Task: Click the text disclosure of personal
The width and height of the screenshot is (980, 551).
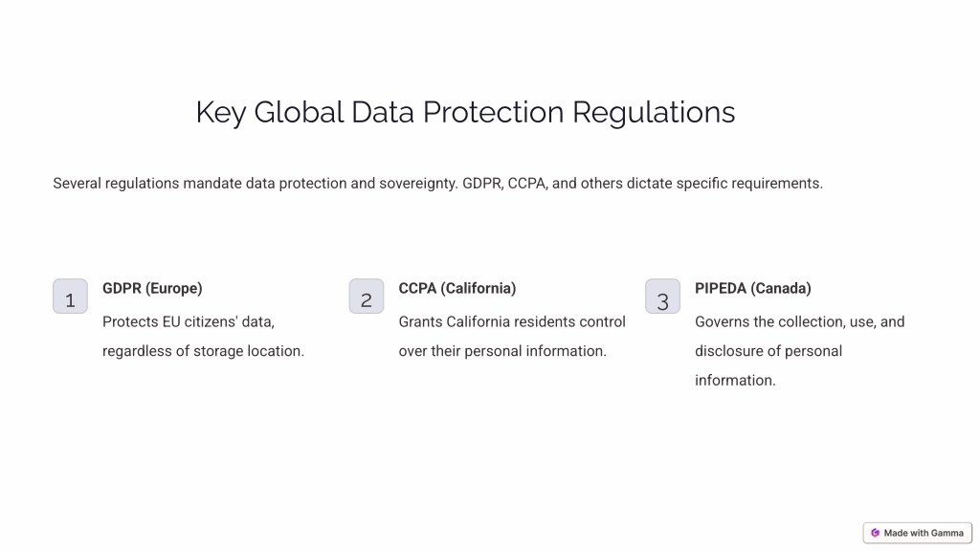Action: point(768,351)
